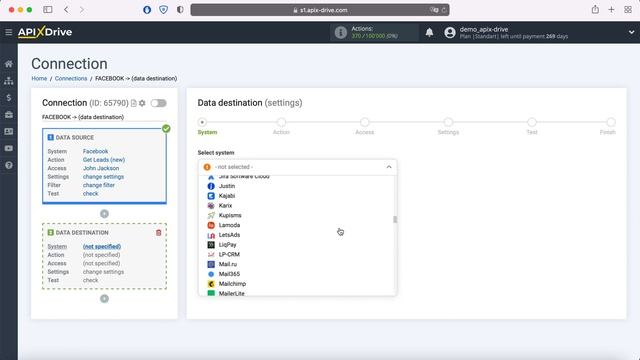Viewport: 640px width, 360px height.
Task: Show Safari tab overview grid
Action: [x=628, y=9]
